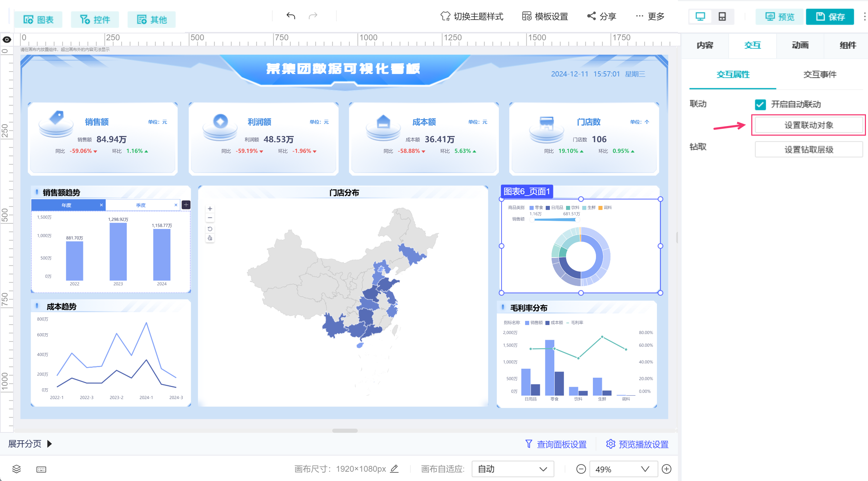Image resolution: width=868 pixels, height=481 pixels.
Task: Open the 交互事件 sub-tab
Action: (x=819, y=74)
